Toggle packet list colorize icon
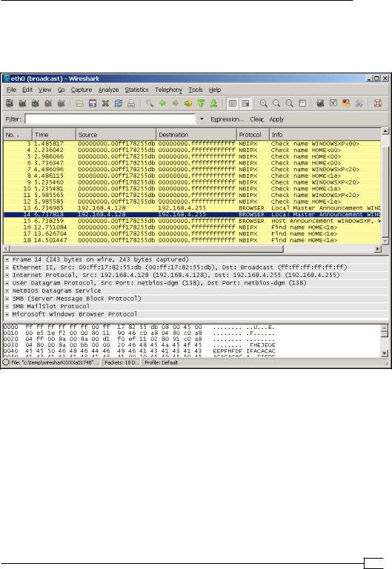 233,104
